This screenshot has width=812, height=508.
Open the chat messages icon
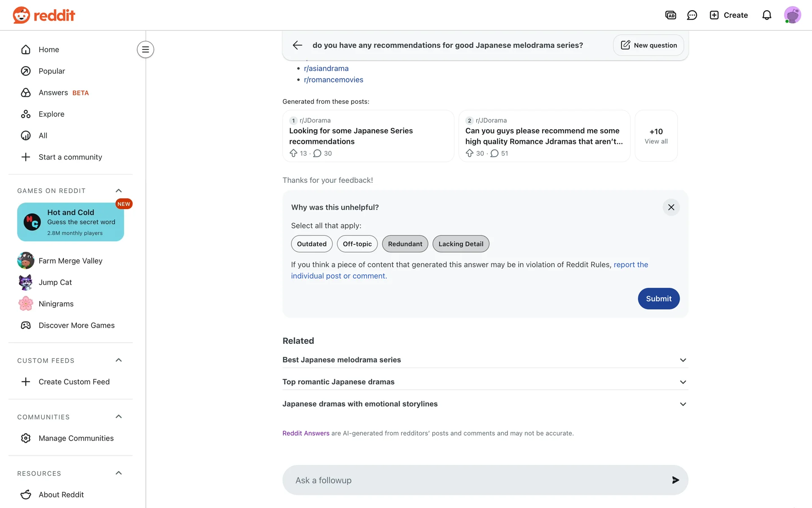[x=692, y=15]
